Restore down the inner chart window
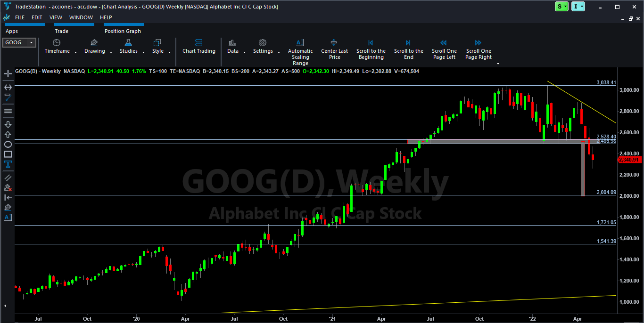 tap(631, 18)
